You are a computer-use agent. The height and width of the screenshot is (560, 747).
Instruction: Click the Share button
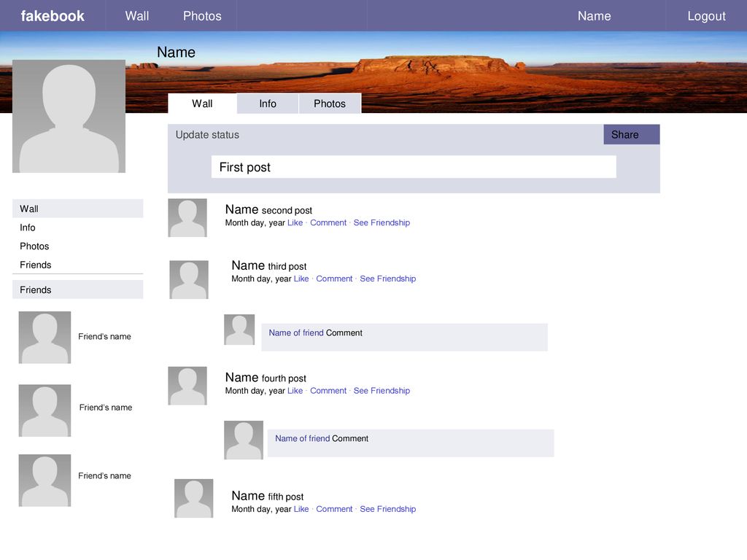[x=631, y=134]
